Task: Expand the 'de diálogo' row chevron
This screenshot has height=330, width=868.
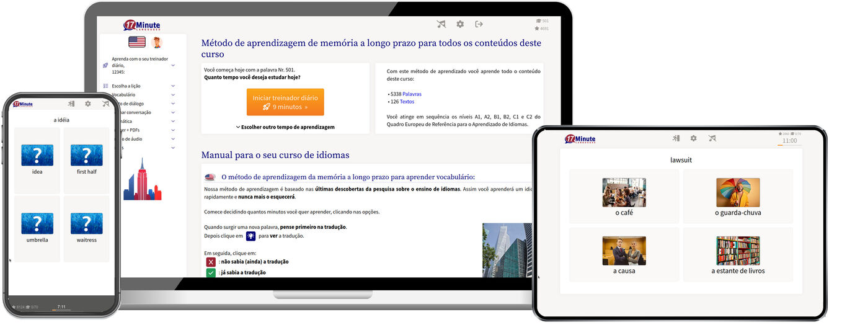Action: [173, 104]
